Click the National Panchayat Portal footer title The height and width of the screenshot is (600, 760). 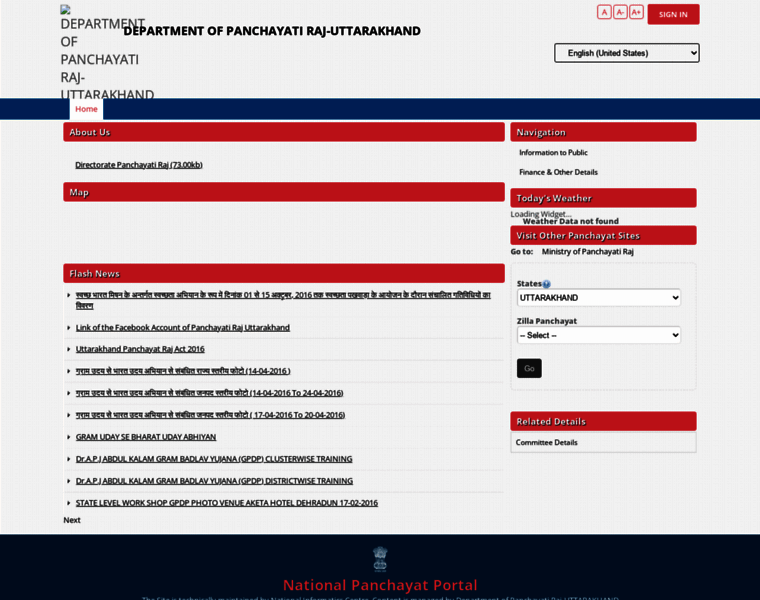(380, 585)
